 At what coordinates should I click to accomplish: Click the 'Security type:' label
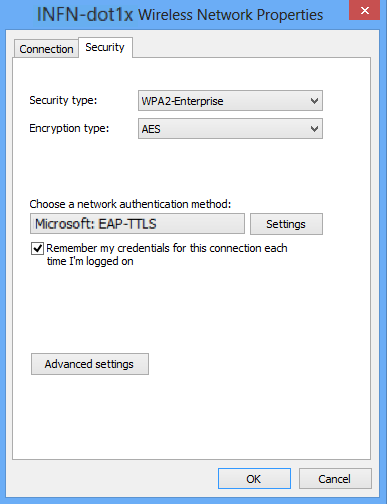[x=63, y=100]
